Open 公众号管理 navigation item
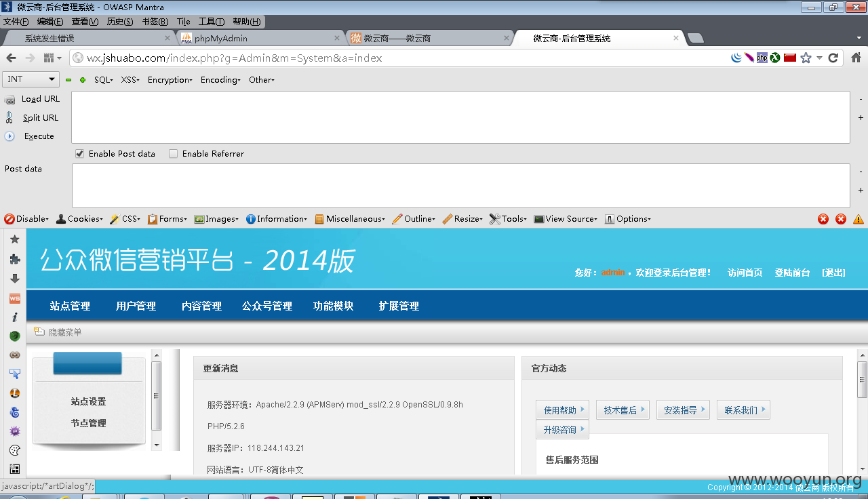This screenshot has height=499, width=868. tap(267, 306)
